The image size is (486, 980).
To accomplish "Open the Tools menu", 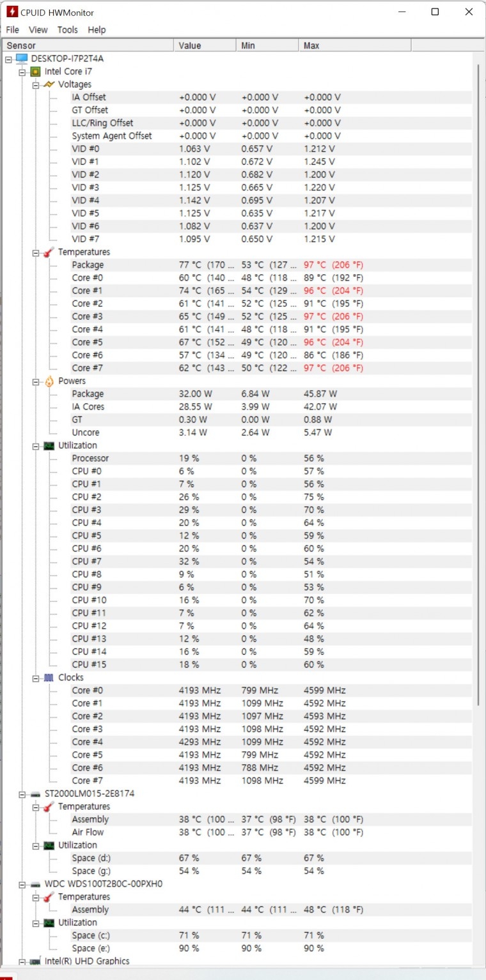I will coord(67,30).
